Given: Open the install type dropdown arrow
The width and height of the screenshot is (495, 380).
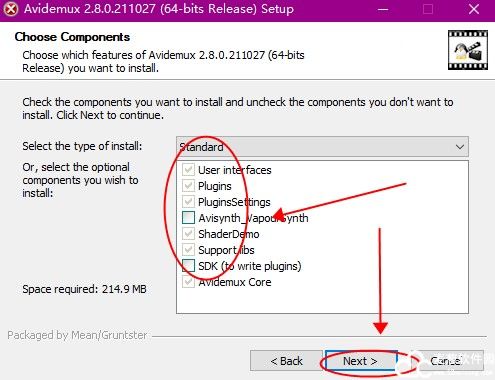Looking at the screenshot, I should pos(460,147).
